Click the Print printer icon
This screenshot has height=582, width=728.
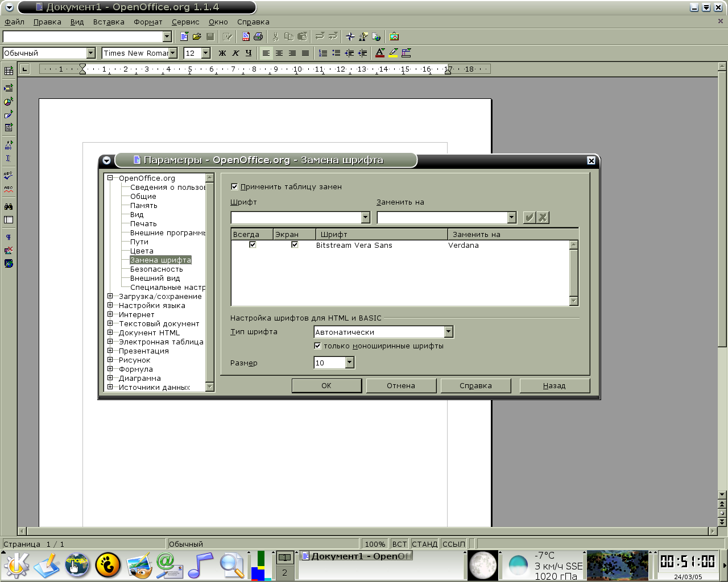258,36
